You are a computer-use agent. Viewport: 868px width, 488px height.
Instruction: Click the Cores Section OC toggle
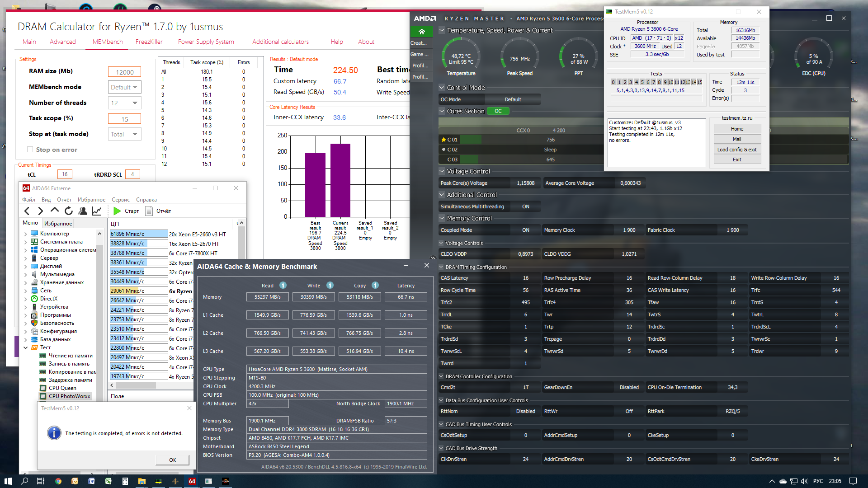(498, 111)
